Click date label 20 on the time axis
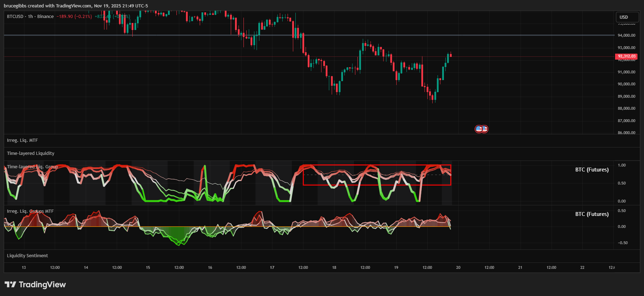The image size is (644, 296). tap(458, 267)
